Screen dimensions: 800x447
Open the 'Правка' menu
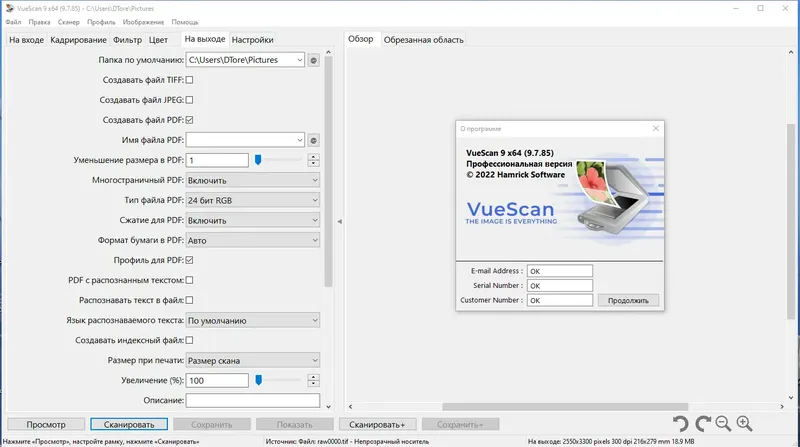39,22
